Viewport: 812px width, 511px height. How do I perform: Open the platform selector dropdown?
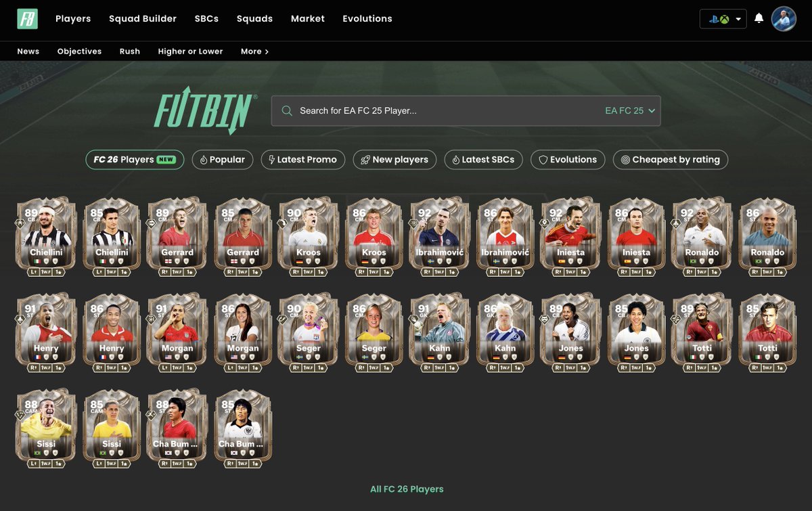coord(723,19)
